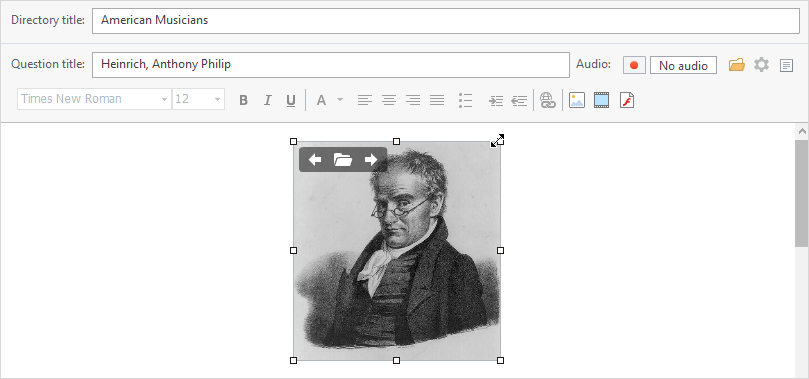
Task: Click the Question title input field
Action: coord(331,64)
